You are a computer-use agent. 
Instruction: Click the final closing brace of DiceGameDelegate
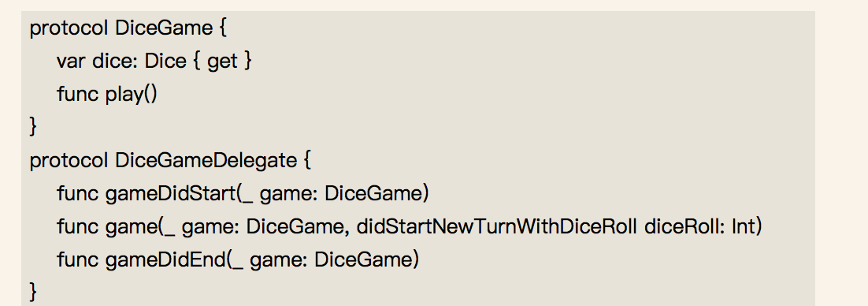33,292
